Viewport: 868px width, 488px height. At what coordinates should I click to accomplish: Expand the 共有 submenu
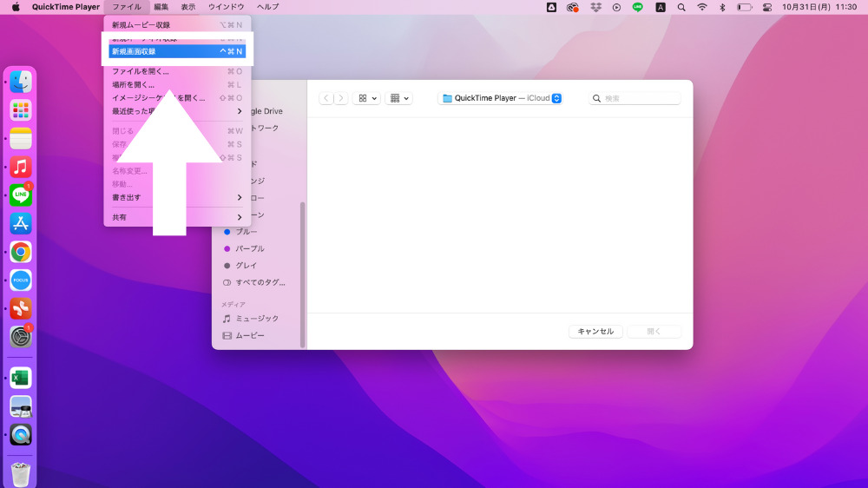tap(177, 217)
